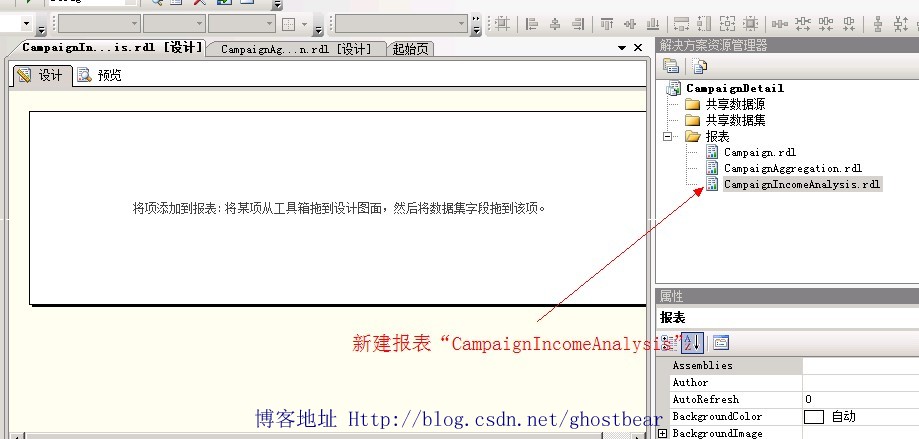
Task: Click the Align Tops layout icon
Action: tap(607, 24)
